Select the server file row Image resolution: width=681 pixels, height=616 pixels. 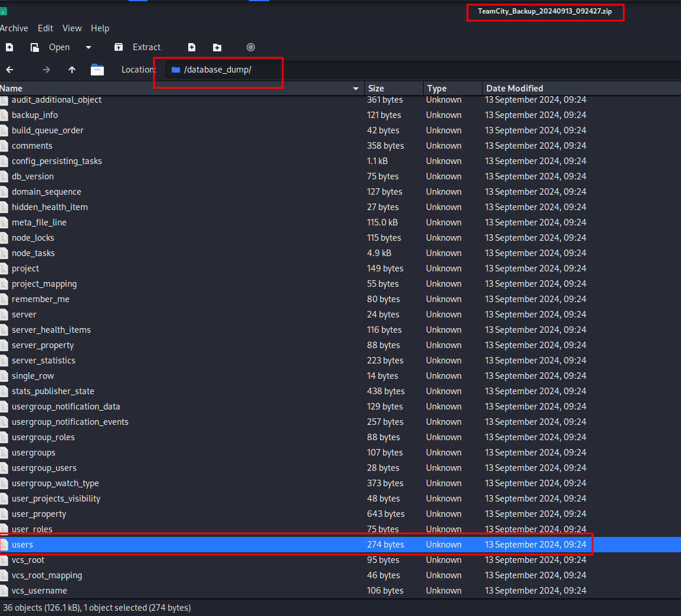tap(340, 314)
